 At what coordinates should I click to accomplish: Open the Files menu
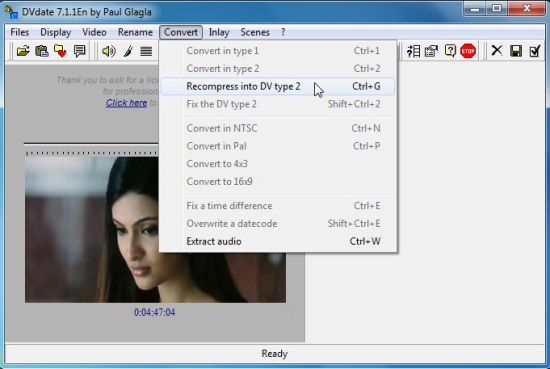pyautogui.click(x=20, y=32)
